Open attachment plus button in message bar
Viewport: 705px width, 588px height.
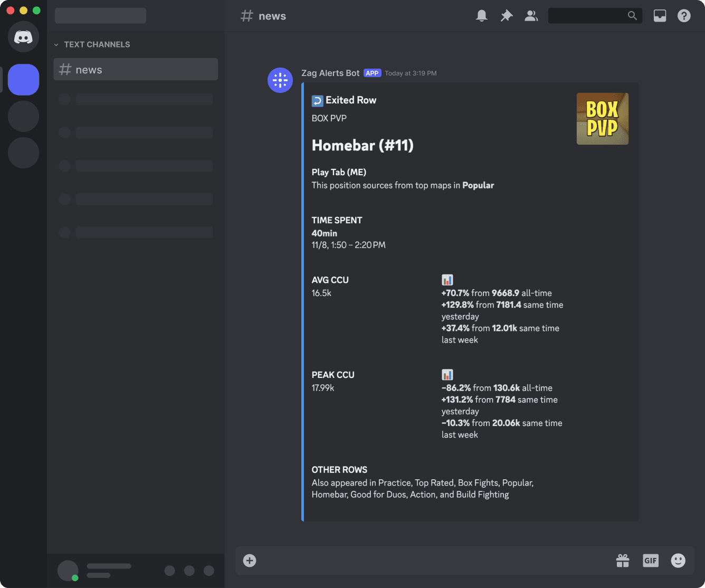tap(250, 561)
